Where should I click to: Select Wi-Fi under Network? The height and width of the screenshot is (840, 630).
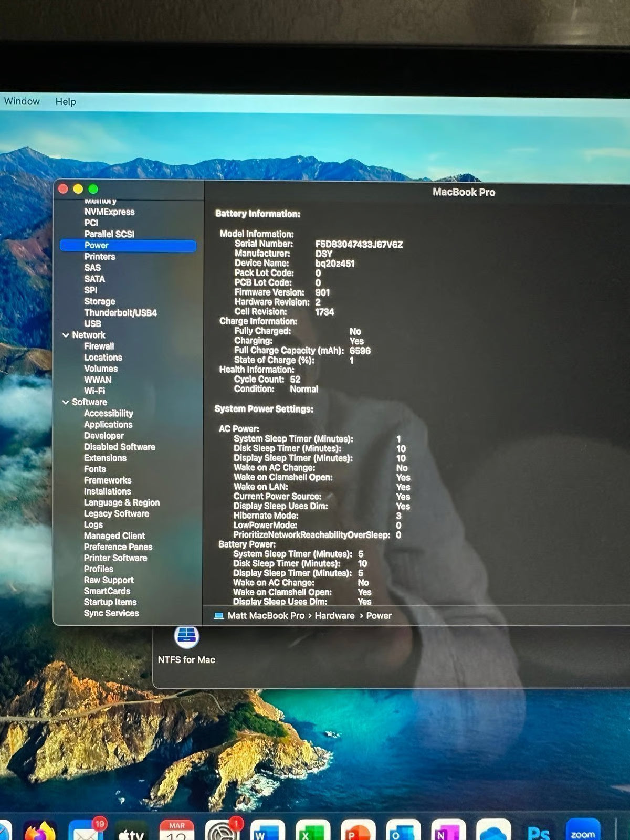coord(94,391)
